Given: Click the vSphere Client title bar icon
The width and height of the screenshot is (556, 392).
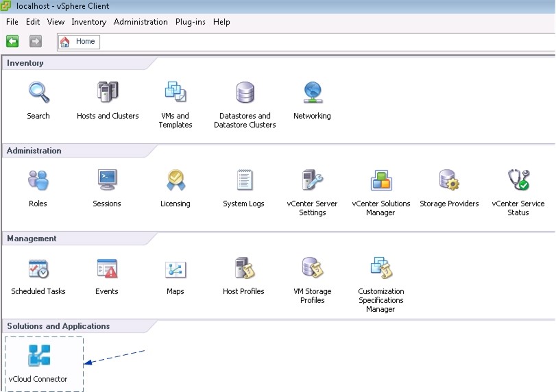Looking at the screenshot, I should [5, 5].
